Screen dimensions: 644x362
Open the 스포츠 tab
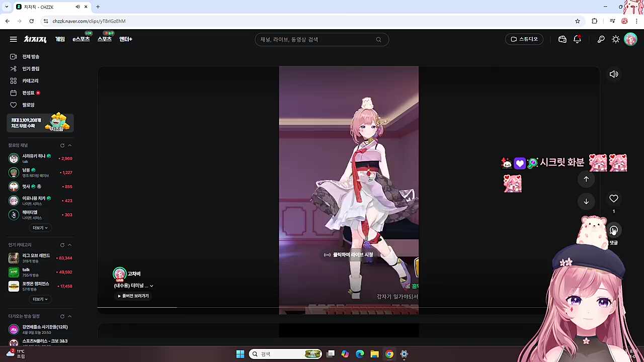click(105, 39)
